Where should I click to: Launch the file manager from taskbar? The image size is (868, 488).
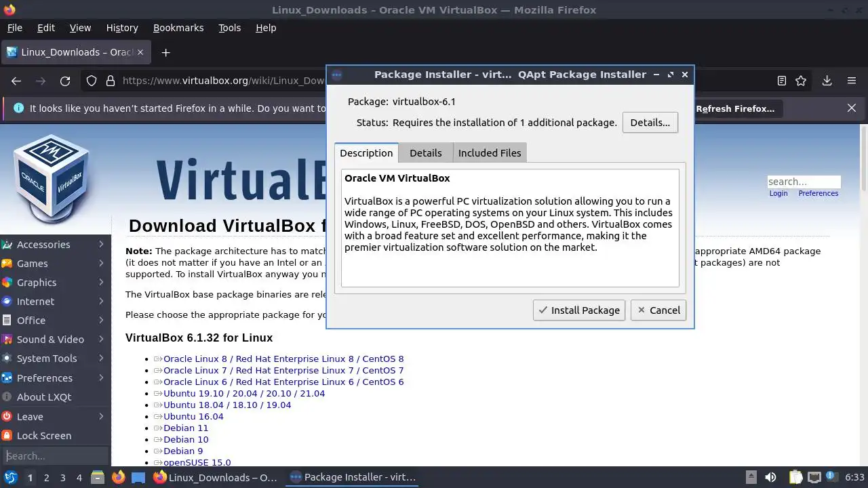[97, 477]
